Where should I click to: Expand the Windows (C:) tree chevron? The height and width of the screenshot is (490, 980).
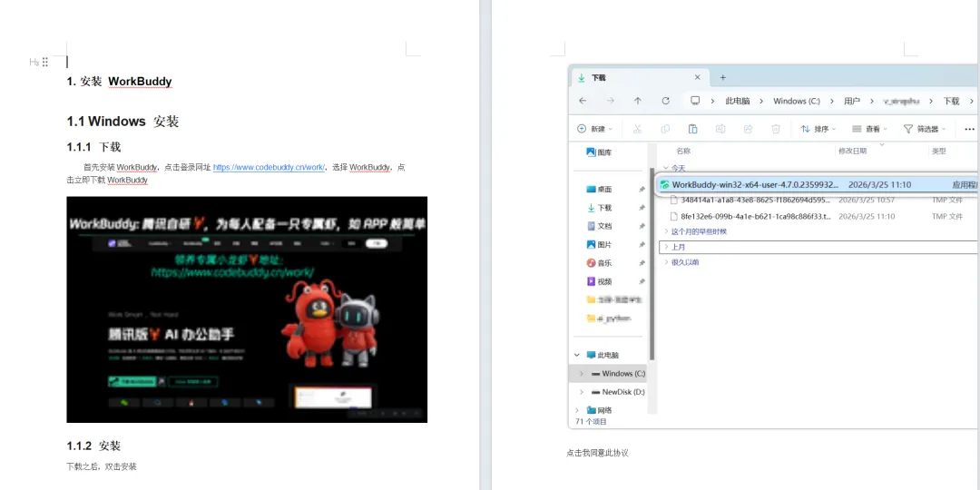click(582, 374)
